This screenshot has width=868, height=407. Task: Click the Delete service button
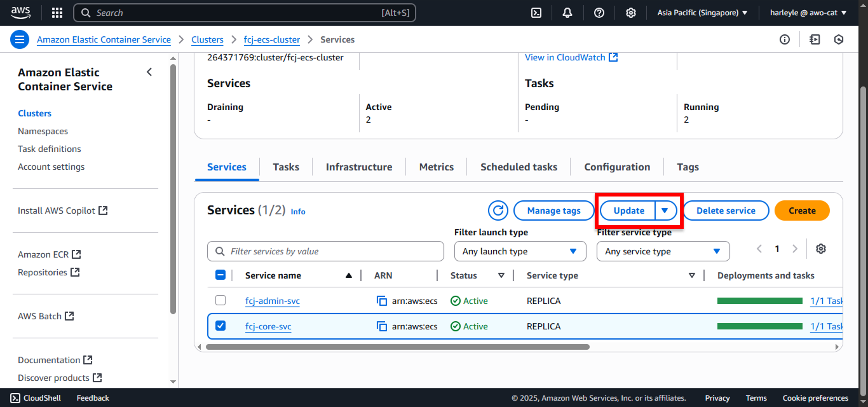click(726, 210)
